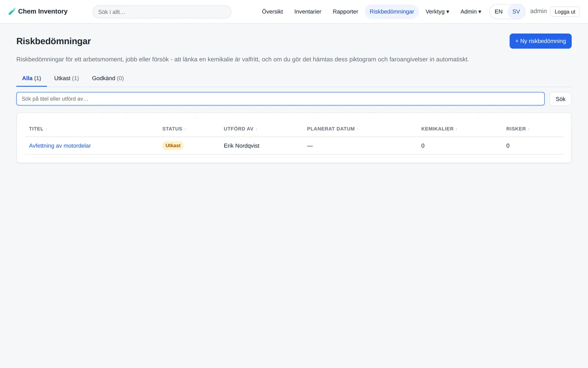Select Riskbedömningar in the navigation bar
This screenshot has width=588, height=368.
(x=392, y=12)
